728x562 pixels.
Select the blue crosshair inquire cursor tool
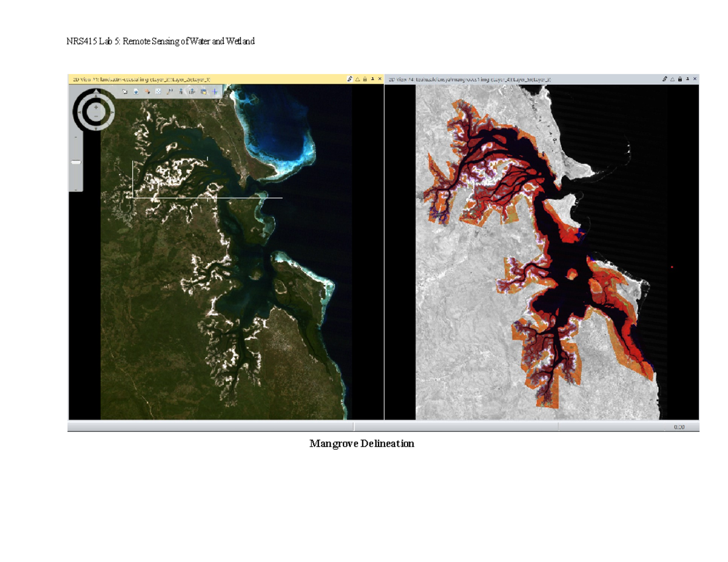(214, 92)
